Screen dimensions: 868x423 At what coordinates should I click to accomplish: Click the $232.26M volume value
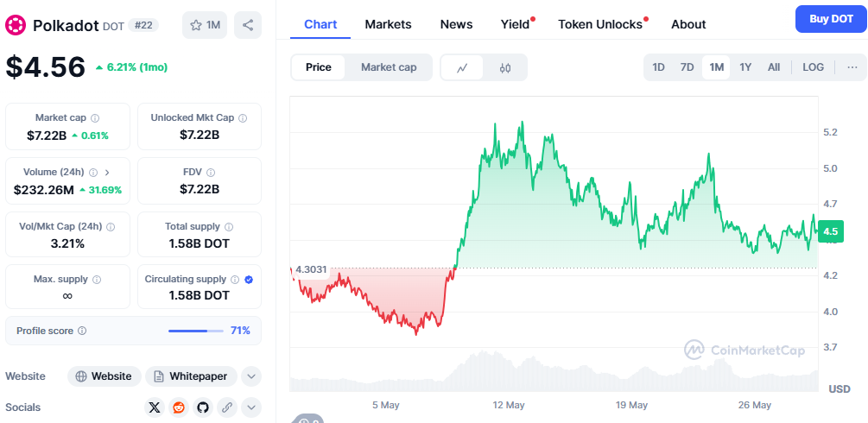(44, 190)
